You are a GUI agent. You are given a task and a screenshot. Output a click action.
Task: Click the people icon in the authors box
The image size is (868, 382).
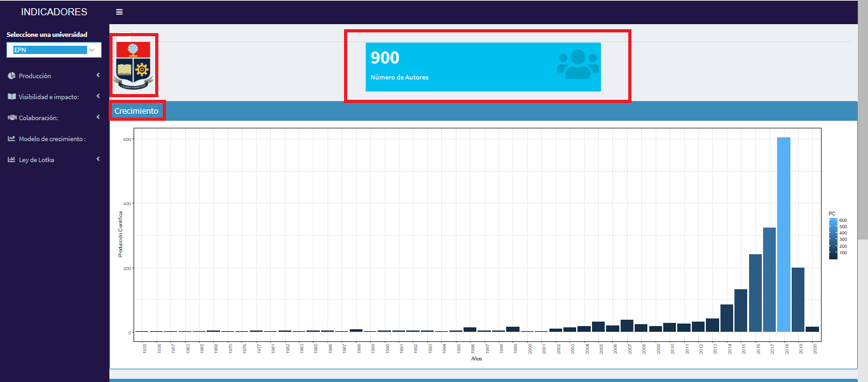(x=577, y=64)
